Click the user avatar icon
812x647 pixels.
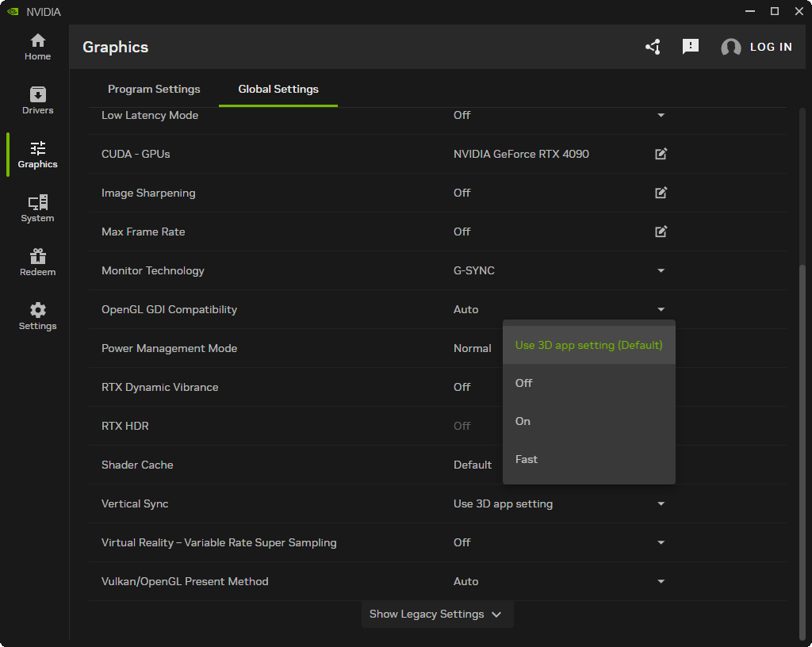pyautogui.click(x=730, y=47)
